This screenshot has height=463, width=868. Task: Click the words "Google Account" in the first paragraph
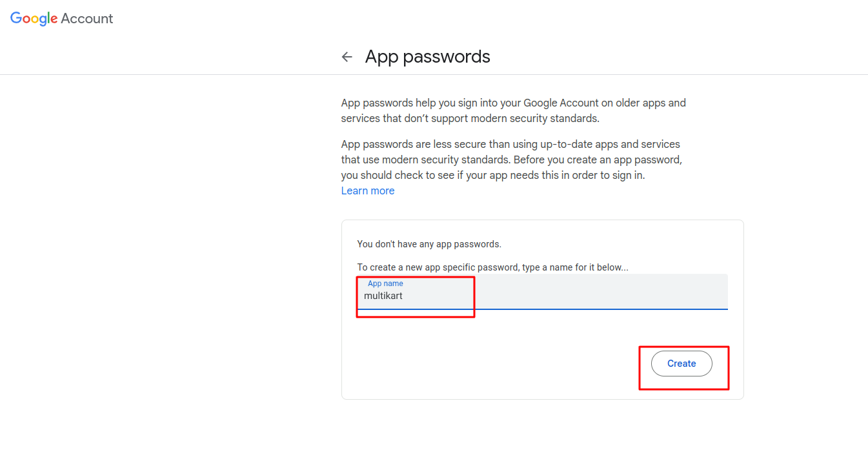[558, 103]
